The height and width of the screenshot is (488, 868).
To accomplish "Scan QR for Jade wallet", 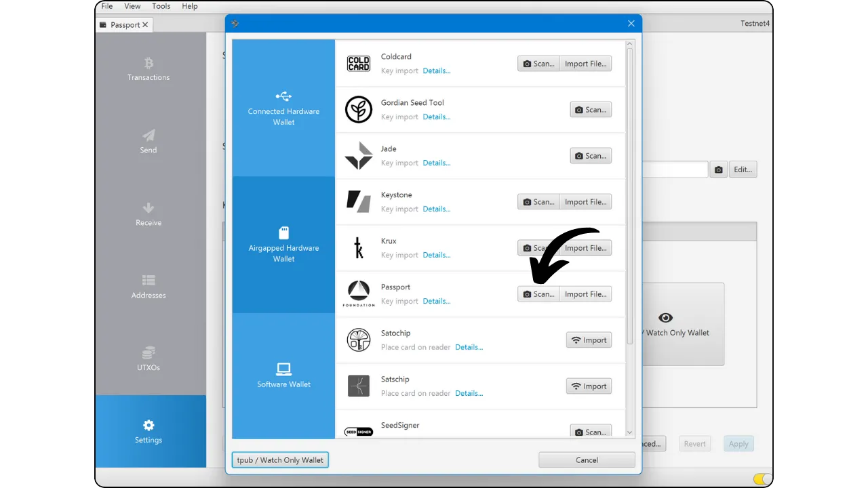I will coord(591,156).
